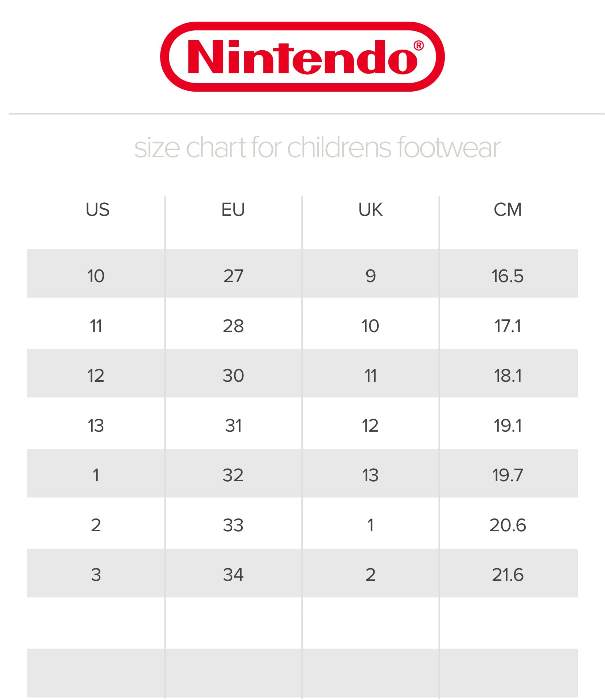Select the US column header
Viewport: 605px width, 700px height.
click(97, 210)
